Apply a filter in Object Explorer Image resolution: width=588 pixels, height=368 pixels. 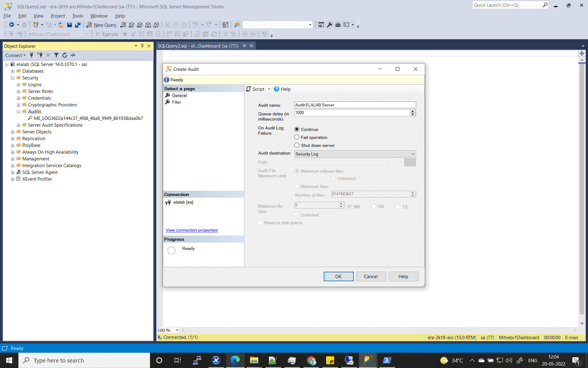click(x=56, y=55)
